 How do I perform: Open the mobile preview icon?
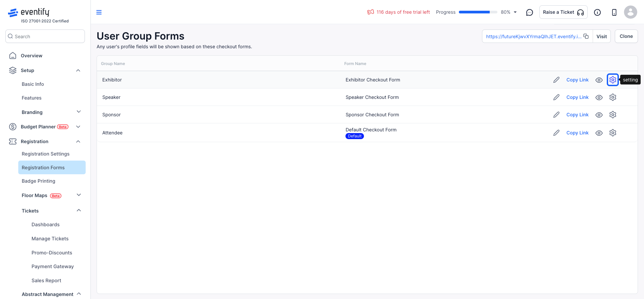(614, 12)
